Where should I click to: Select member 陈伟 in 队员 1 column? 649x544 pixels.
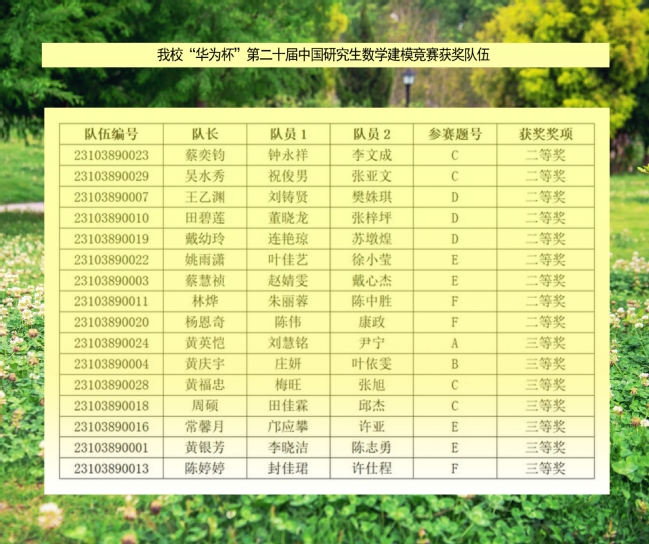click(288, 322)
